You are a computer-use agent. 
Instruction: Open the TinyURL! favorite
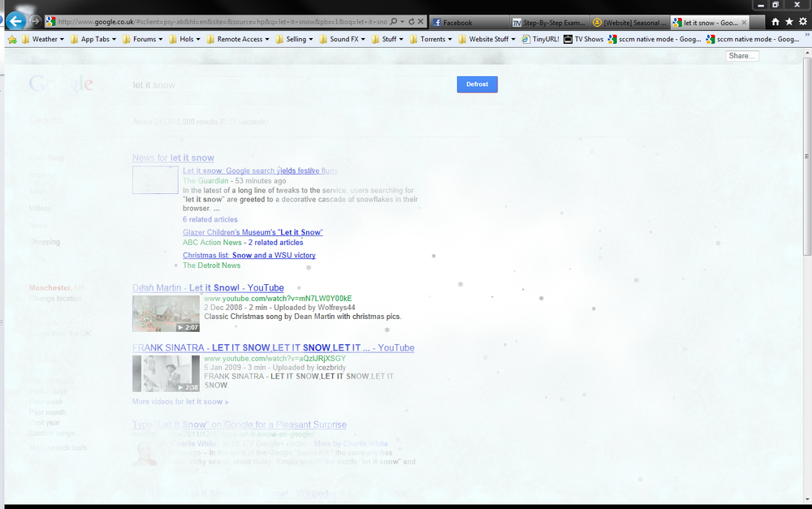[540, 39]
